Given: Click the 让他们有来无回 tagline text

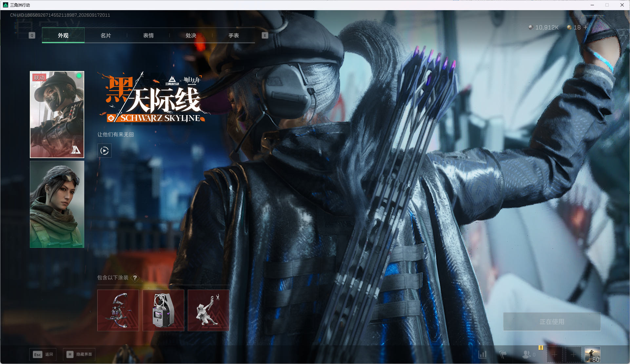Looking at the screenshot, I should [x=115, y=135].
